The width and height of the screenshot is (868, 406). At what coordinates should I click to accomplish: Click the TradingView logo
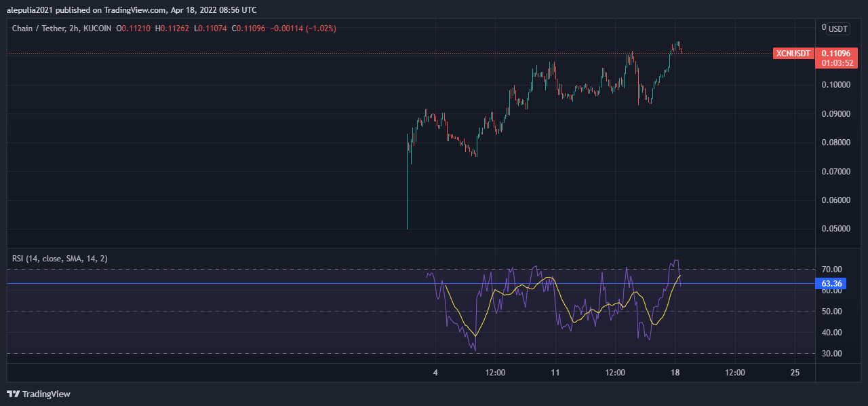pyautogui.click(x=39, y=394)
